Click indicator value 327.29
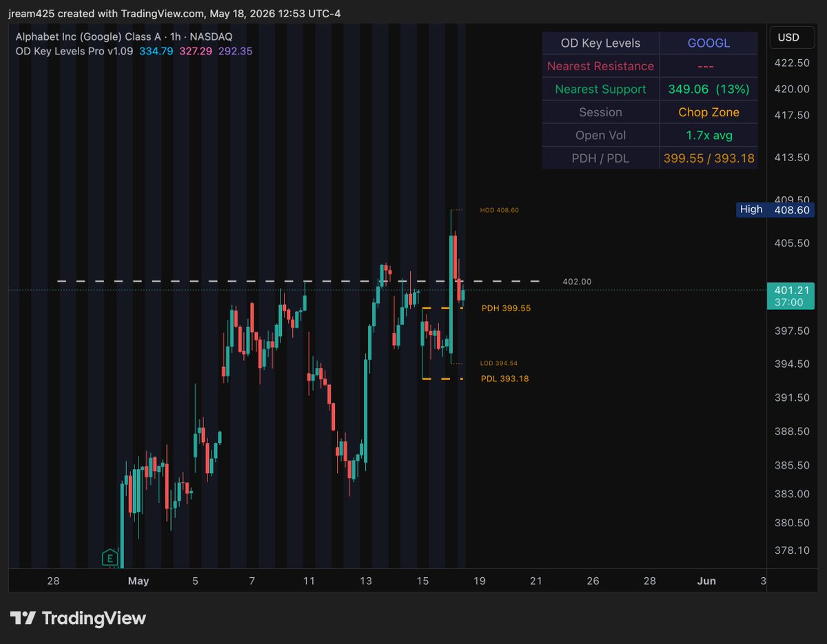Image resolution: width=827 pixels, height=644 pixels. [196, 50]
